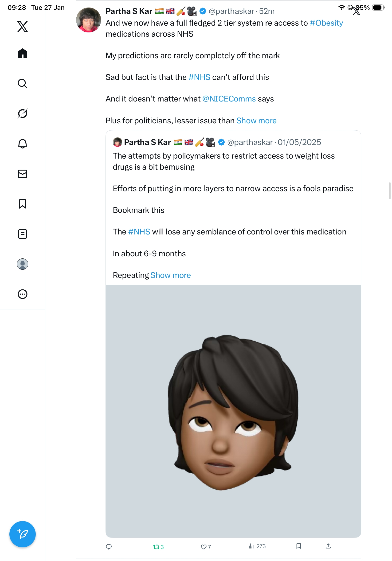Viewport: 392px width, 561px height.
Task: Open the Lists icon in sidebar
Action: (23, 234)
